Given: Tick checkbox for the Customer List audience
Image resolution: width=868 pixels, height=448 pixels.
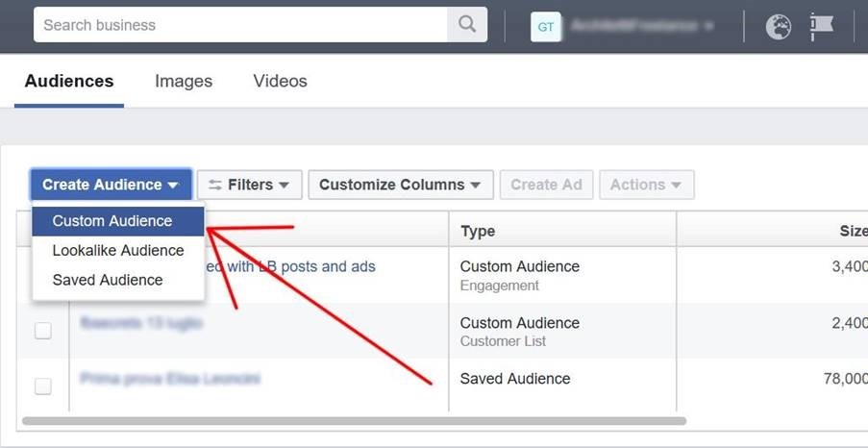Looking at the screenshot, I should click(x=43, y=331).
